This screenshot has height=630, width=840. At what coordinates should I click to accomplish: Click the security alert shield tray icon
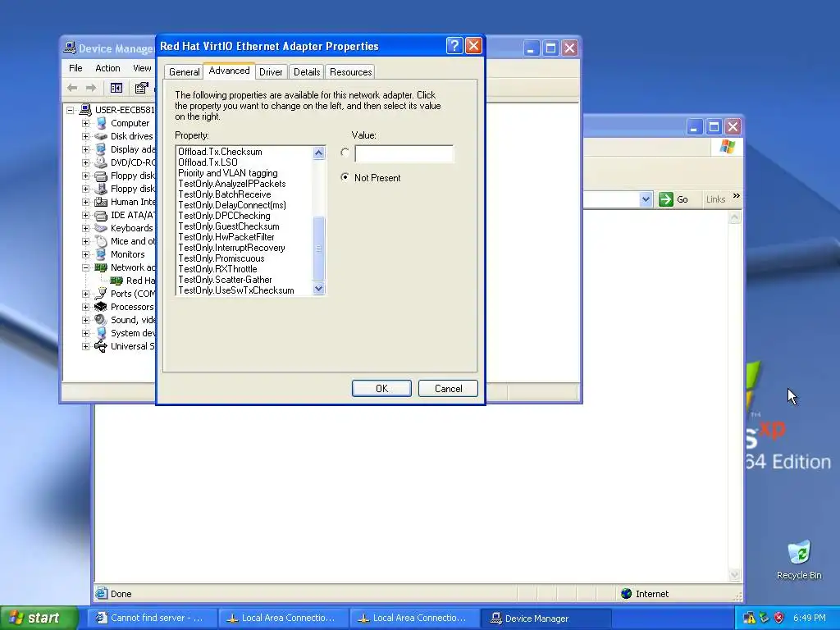779,618
